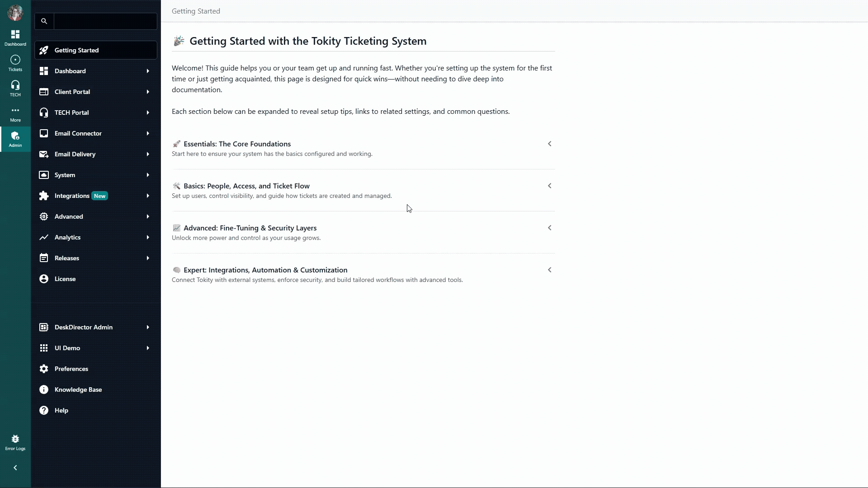This screenshot has width=868, height=488.
Task: Click the Dashboard grid icon in rail
Action: coord(15,38)
